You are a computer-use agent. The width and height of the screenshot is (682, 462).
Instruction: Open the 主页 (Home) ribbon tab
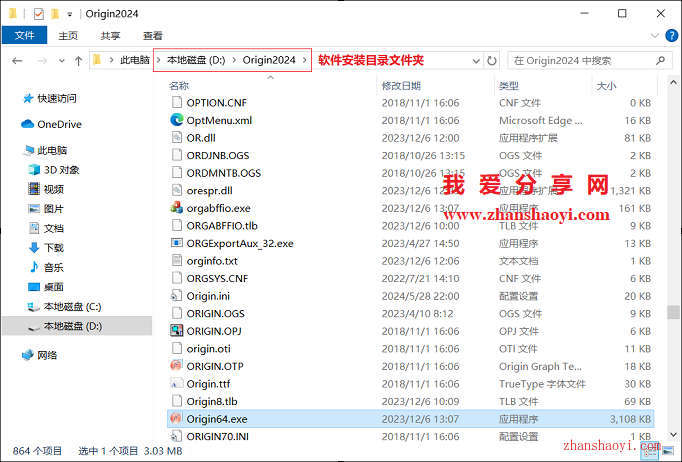tap(68, 36)
